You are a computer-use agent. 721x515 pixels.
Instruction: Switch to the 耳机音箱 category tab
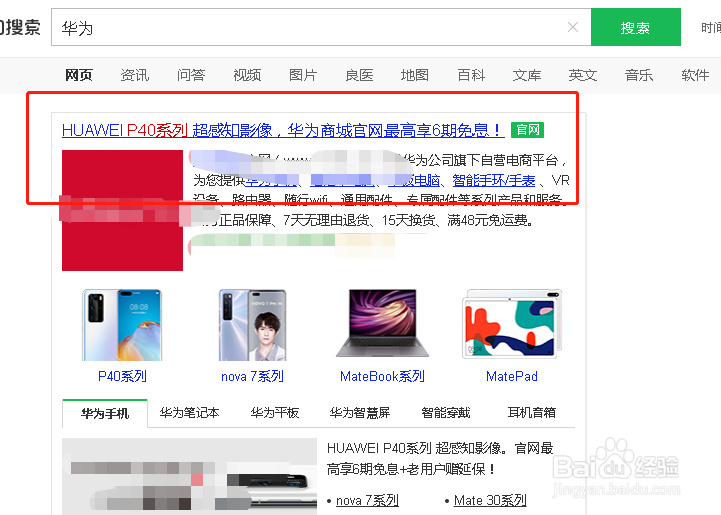tap(532, 413)
